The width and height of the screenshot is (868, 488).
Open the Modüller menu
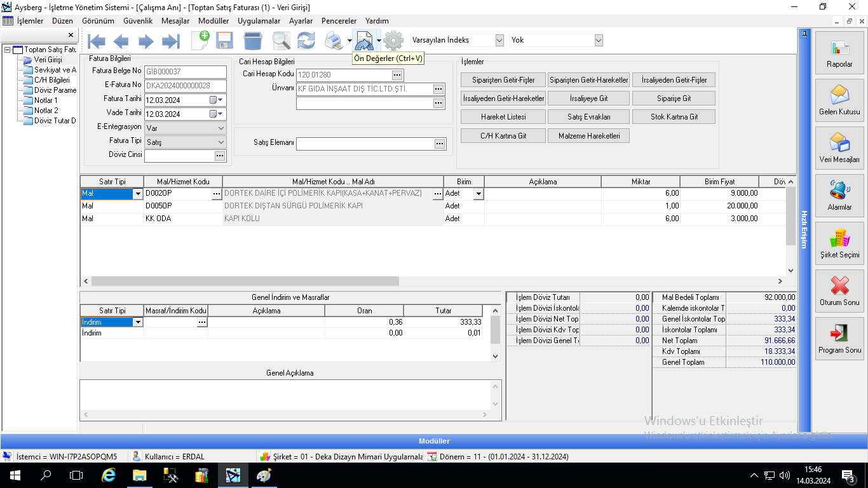(214, 21)
